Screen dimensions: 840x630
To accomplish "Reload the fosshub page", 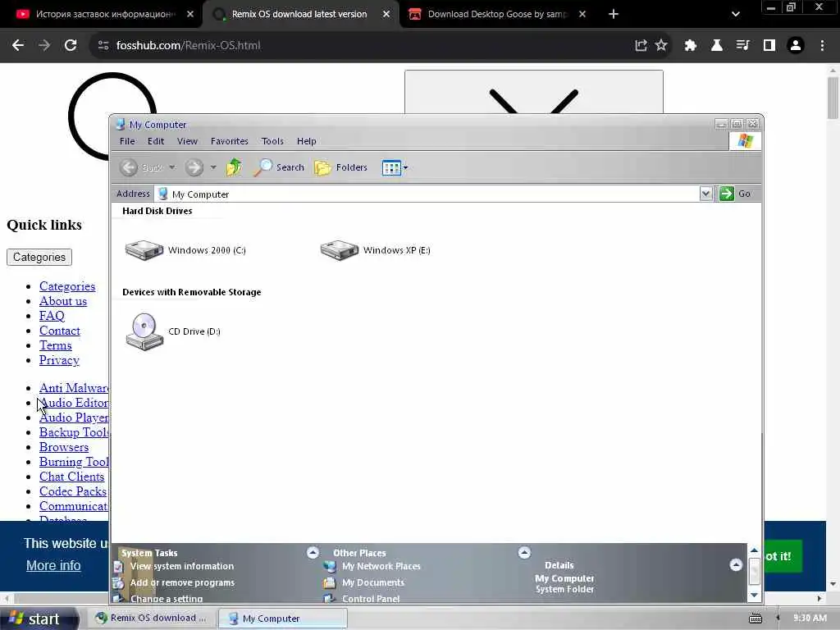I will (71, 46).
